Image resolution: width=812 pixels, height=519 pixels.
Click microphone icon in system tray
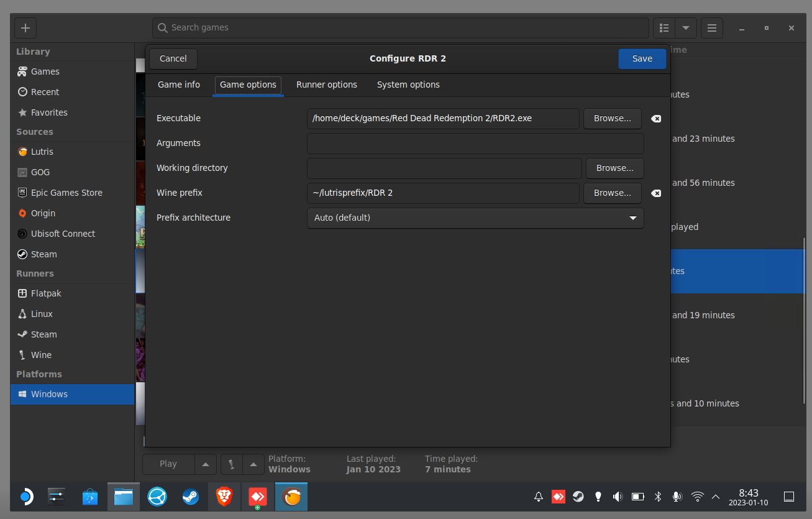click(677, 497)
